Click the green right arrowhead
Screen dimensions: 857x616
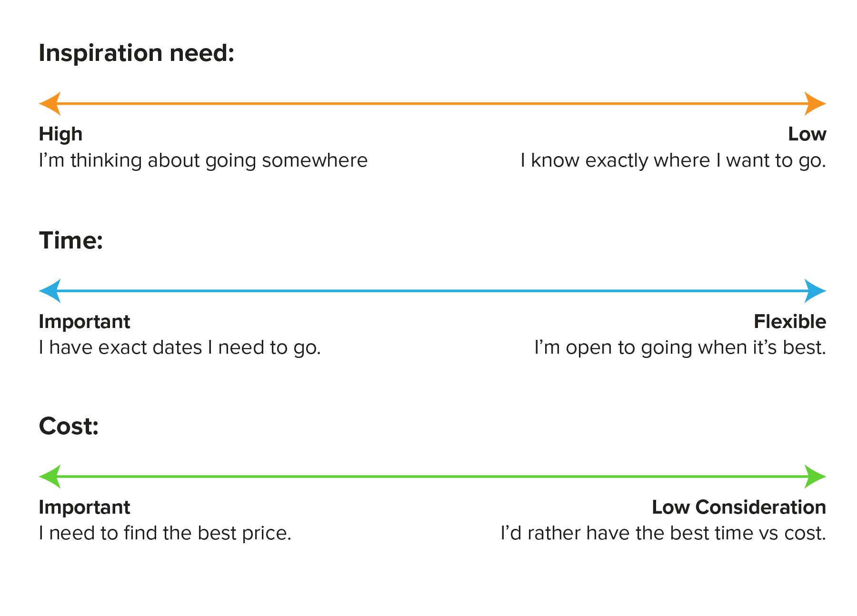coord(815,477)
